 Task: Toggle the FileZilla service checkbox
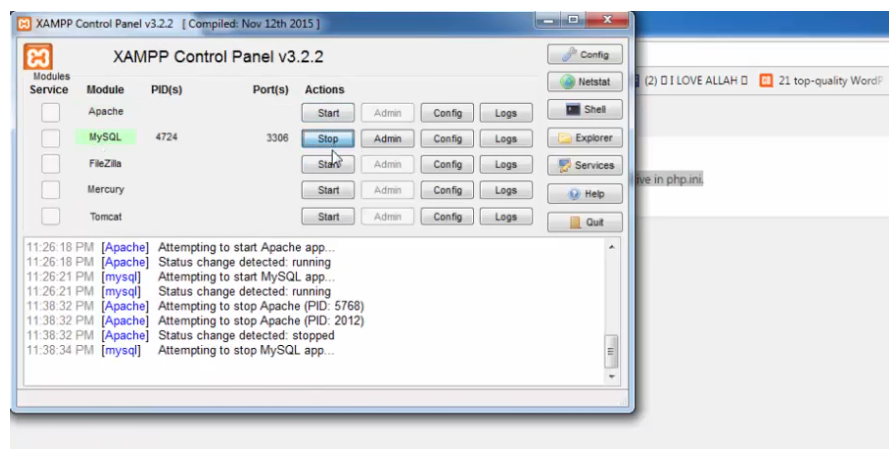pyautogui.click(x=50, y=164)
